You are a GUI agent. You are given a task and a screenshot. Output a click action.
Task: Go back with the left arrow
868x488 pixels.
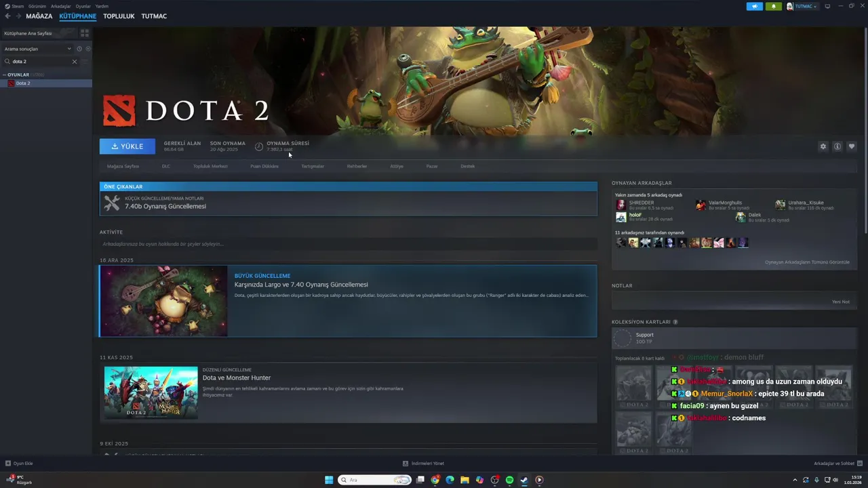click(7, 16)
